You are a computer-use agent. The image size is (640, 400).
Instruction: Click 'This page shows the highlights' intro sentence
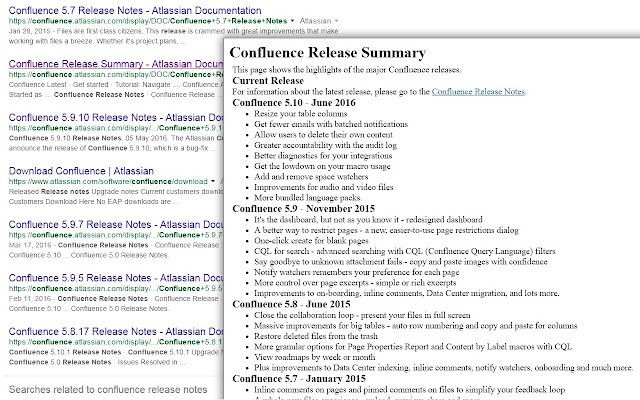point(347,70)
